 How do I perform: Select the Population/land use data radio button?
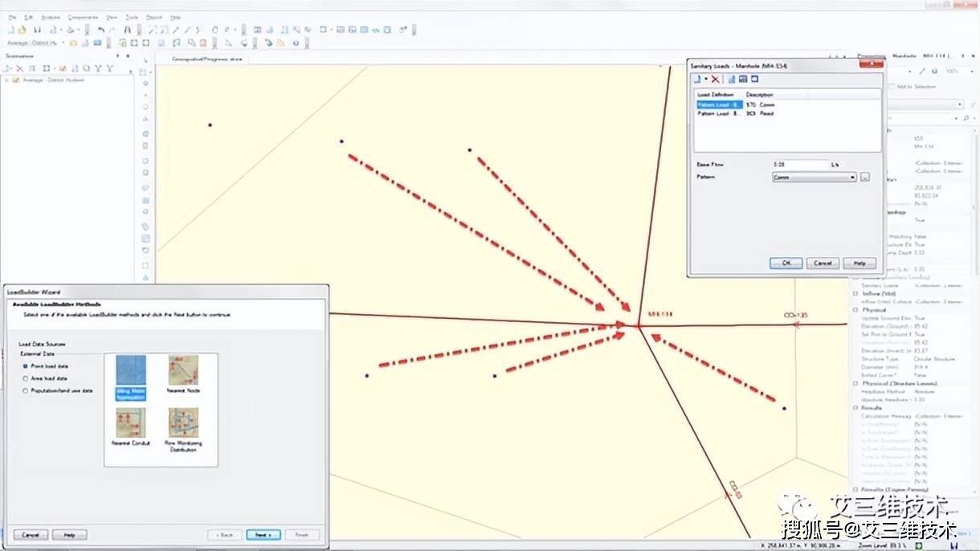coord(26,390)
